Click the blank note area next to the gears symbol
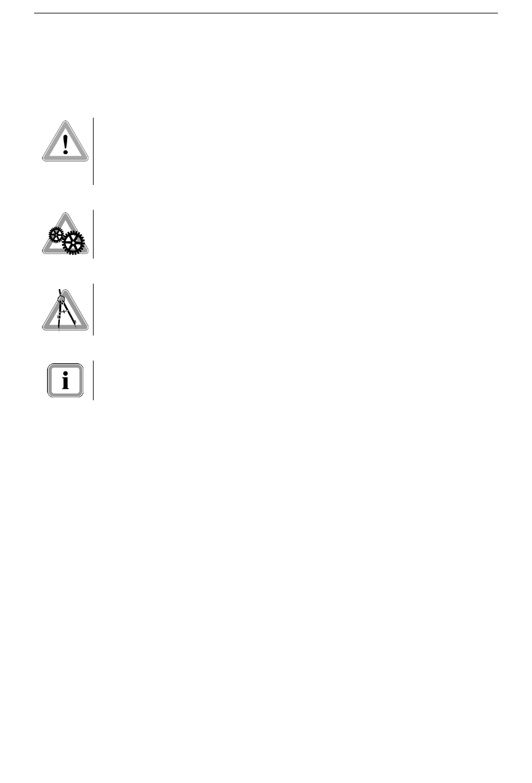 tap(296, 234)
